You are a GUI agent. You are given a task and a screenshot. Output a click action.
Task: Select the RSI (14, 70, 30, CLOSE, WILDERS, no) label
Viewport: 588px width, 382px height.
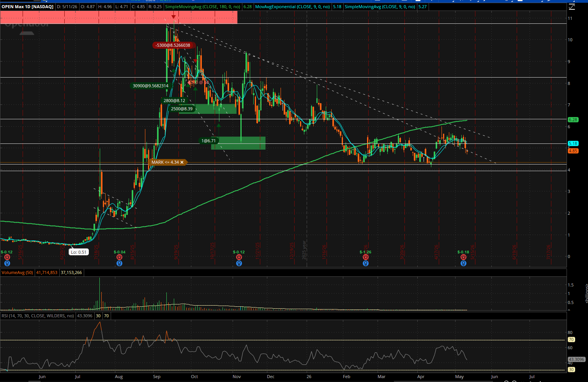38,316
